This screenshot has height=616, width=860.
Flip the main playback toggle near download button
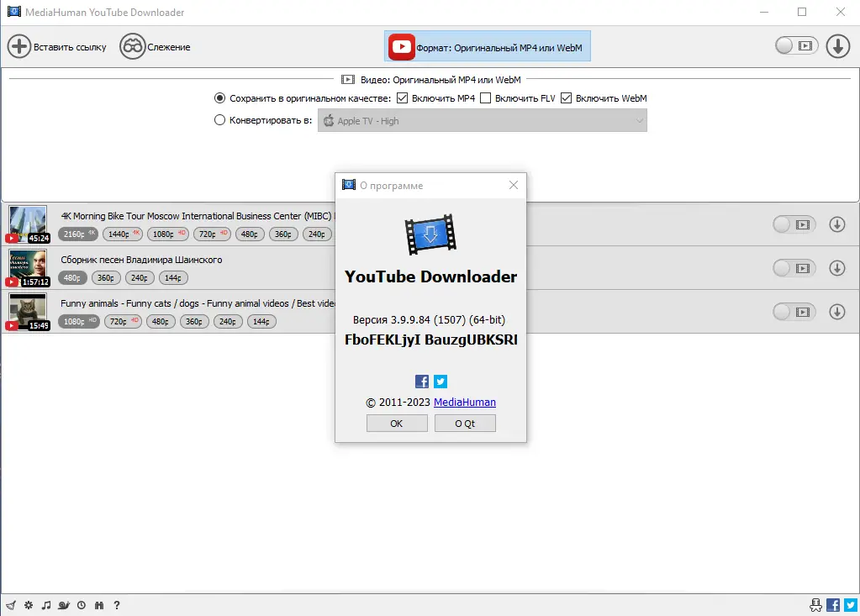click(795, 46)
